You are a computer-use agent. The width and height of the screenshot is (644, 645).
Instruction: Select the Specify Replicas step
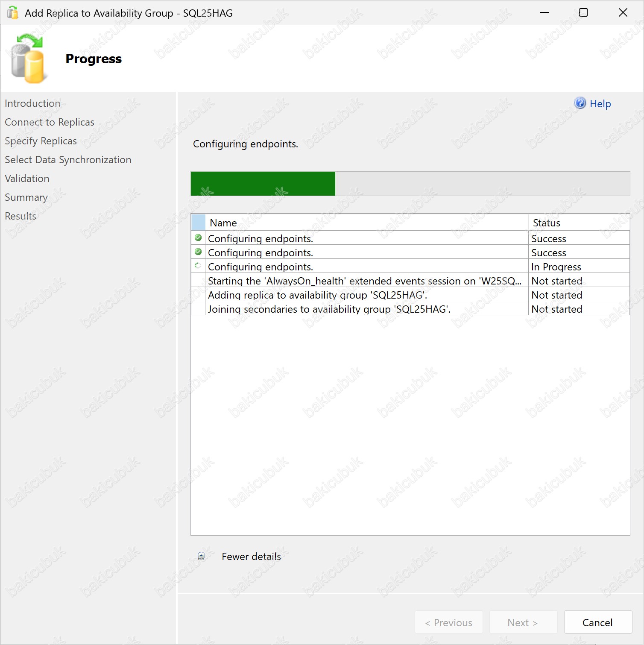pos(41,141)
